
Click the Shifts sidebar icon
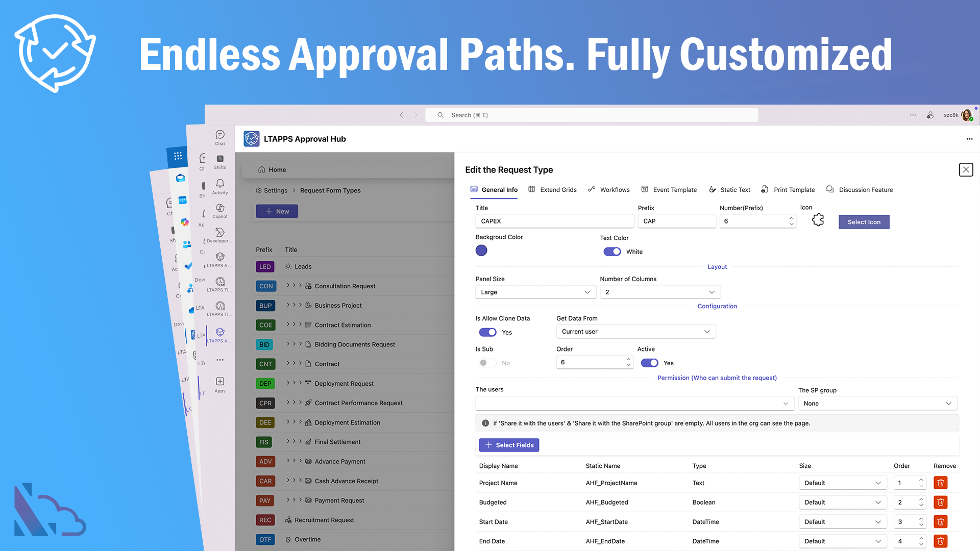[220, 160]
